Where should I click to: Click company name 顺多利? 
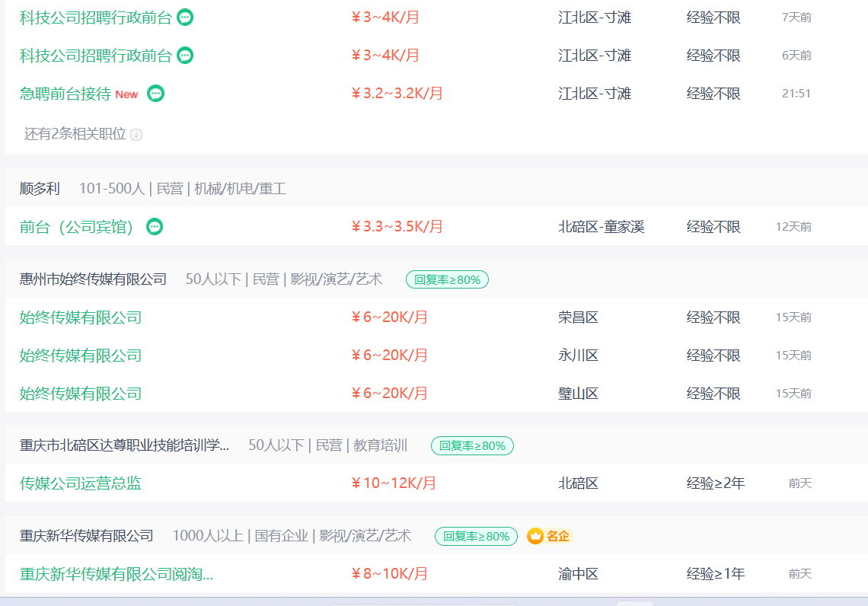tap(40, 189)
